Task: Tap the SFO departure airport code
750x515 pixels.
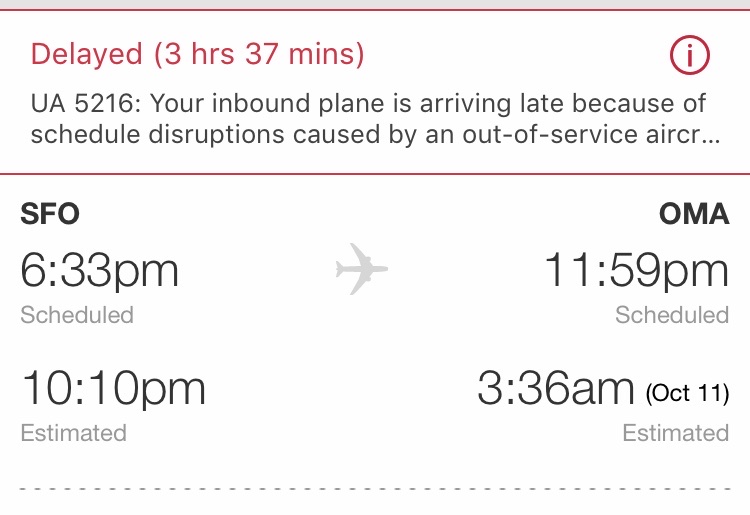Action: tap(50, 214)
